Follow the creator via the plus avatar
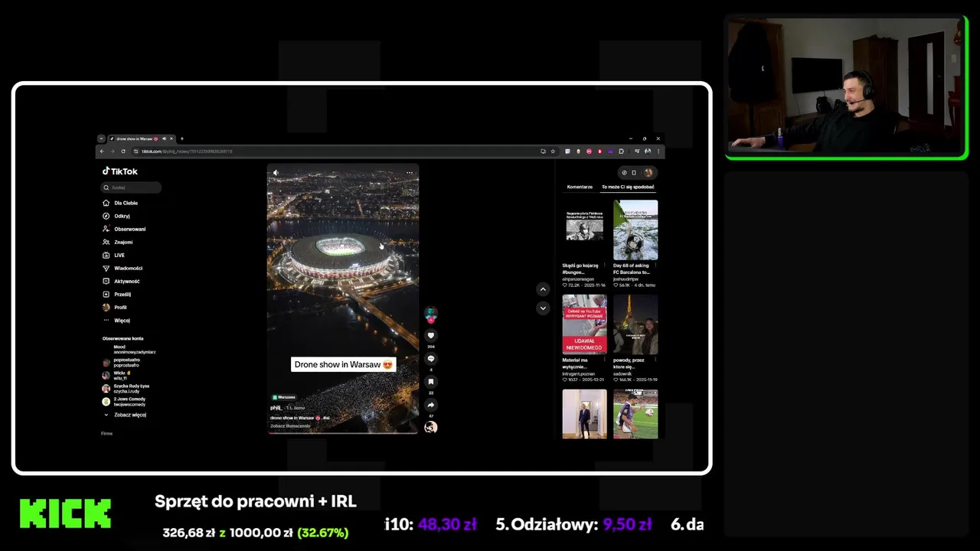 click(431, 319)
